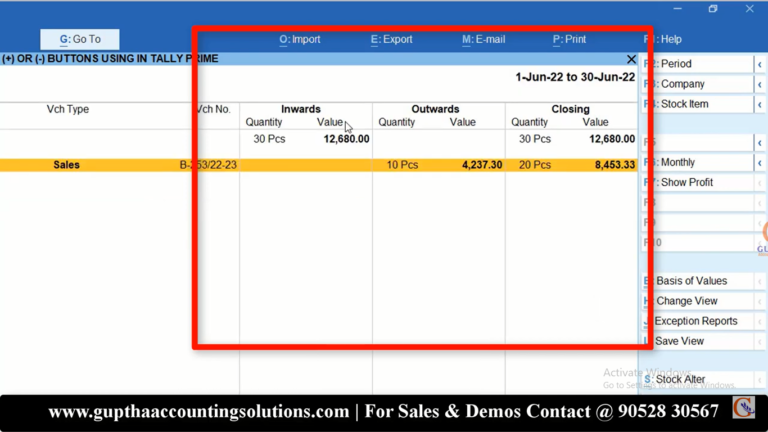Click the F7 Show Profit button
The width and height of the screenshot is (768, 432).
(697, 183)
